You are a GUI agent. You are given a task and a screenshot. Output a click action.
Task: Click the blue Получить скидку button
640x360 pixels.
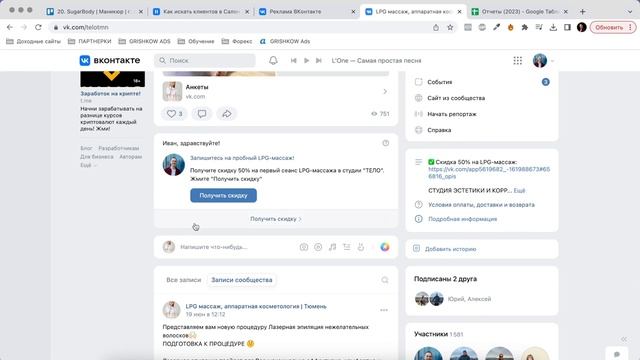point(223,196)
